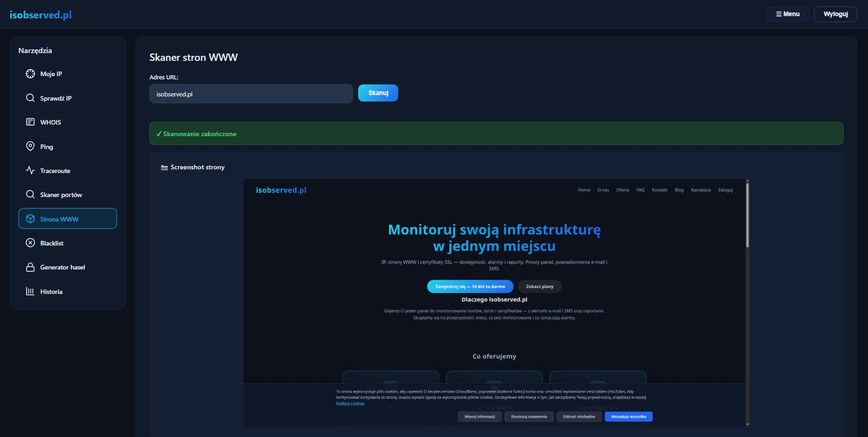Open the WHOIS document icon

pyautogui.click(x=30, y=122)
